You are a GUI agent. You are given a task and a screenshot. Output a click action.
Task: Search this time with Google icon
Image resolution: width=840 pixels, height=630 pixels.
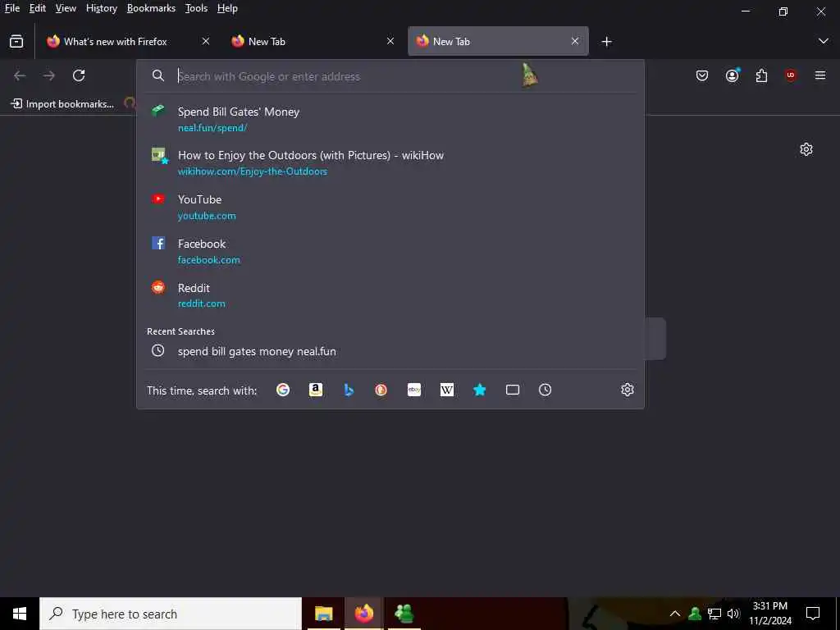tap(283, 390)
